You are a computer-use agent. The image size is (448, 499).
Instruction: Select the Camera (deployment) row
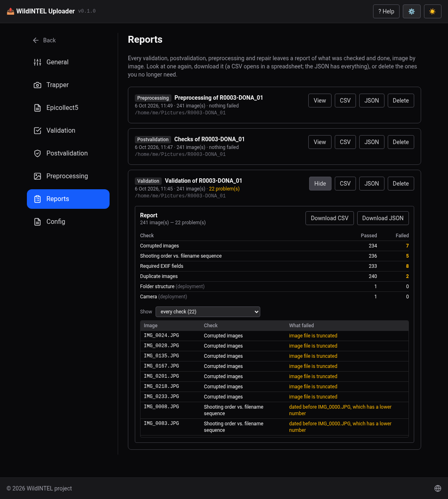pos(275,297)
